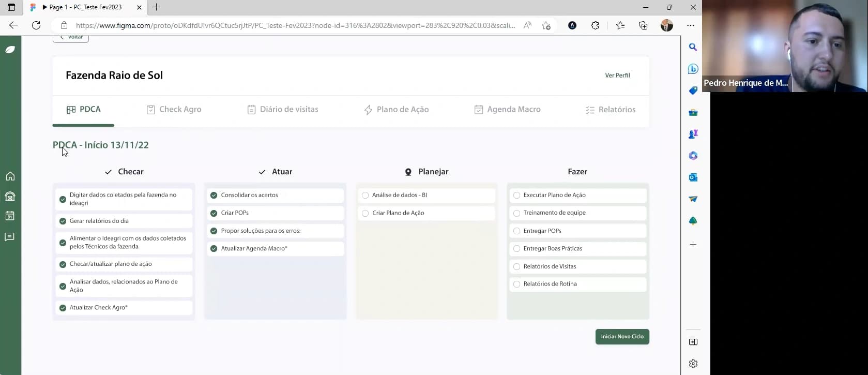Screen dimensions: 868x375
Task: Check 'Entregar Boas Práticas' radio
Action: coord(516,249)
